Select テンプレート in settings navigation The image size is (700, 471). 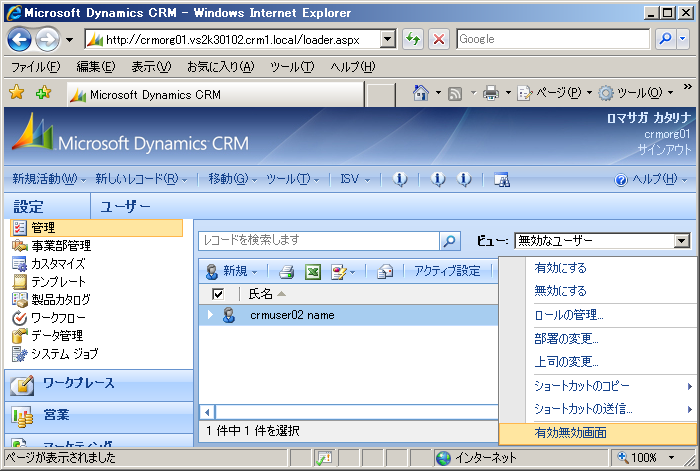tap(48, 282)
